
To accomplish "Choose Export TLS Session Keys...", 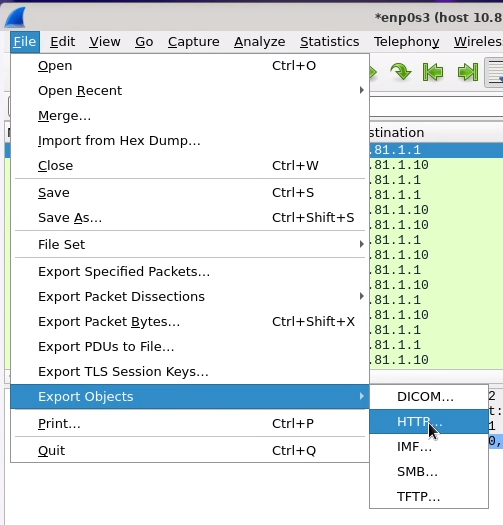I will [x=190, y=372].
